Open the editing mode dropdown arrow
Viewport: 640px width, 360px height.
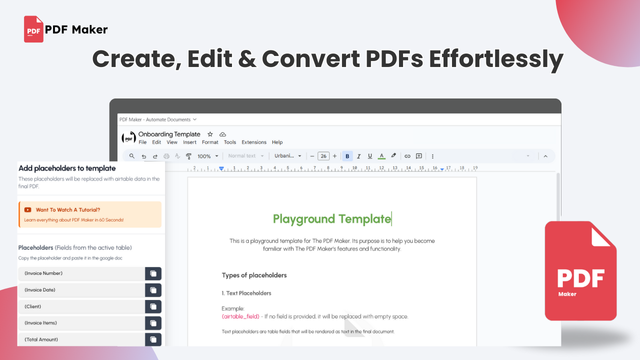(x=528, y=156)
